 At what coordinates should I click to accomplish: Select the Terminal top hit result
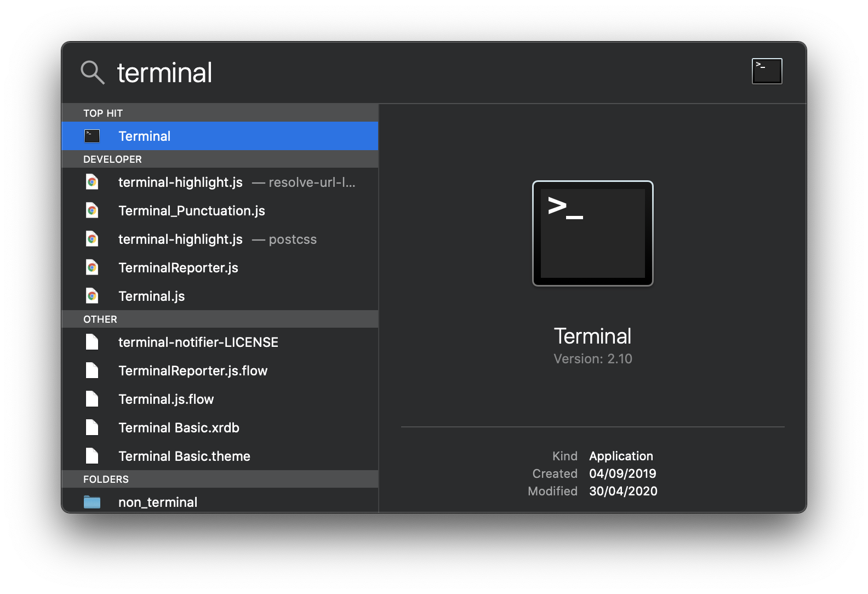click(220, 136)
